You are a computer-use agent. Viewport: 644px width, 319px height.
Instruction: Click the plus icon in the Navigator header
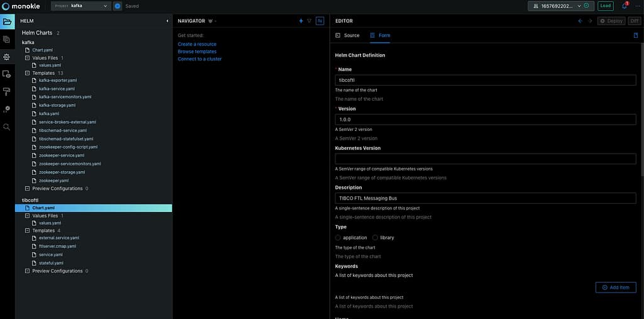301,21
